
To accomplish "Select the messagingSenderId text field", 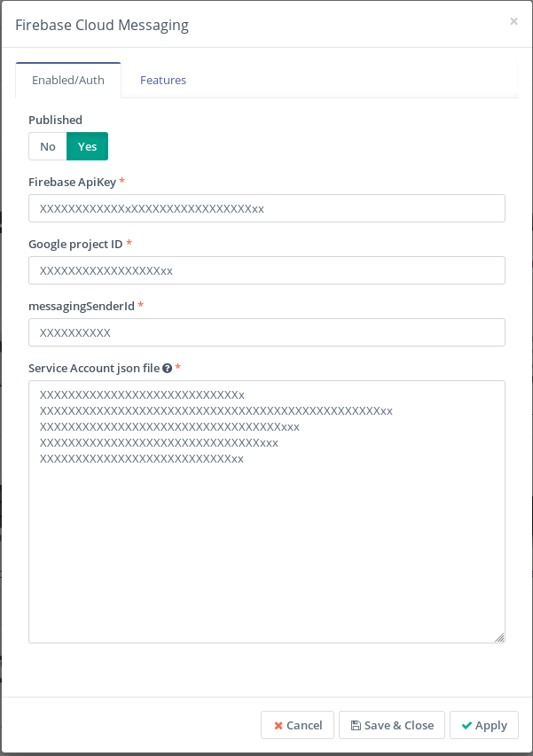I will (x=267, y=332).
